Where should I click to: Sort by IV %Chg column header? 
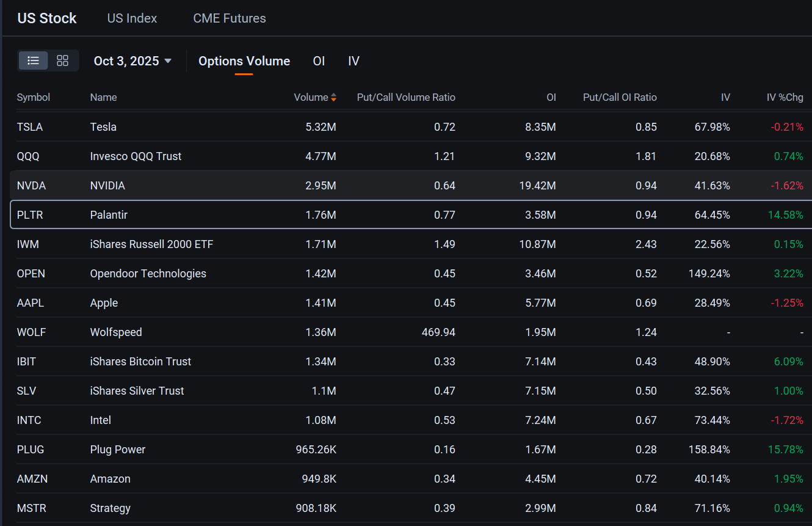pyautogui.click(x=785, y=98)
